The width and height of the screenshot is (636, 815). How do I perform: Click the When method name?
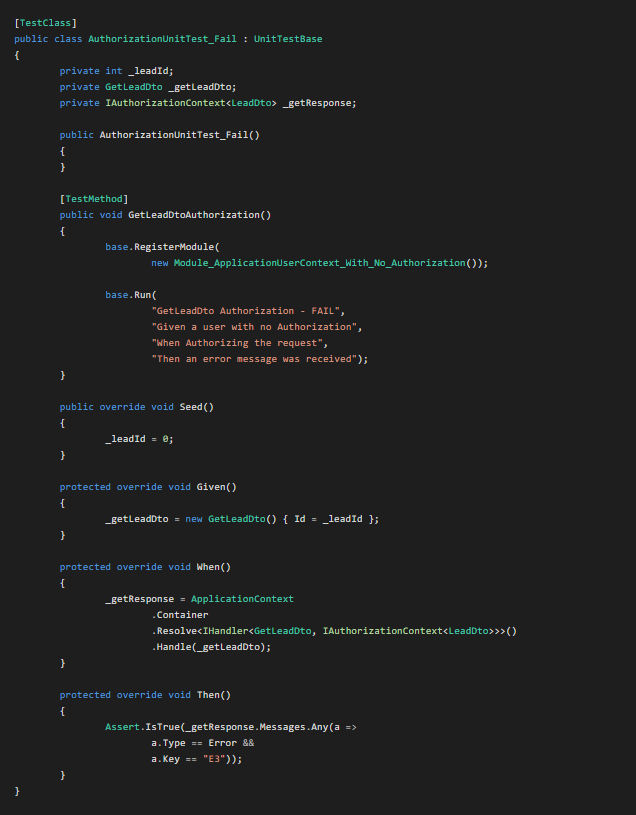[208, 566]
